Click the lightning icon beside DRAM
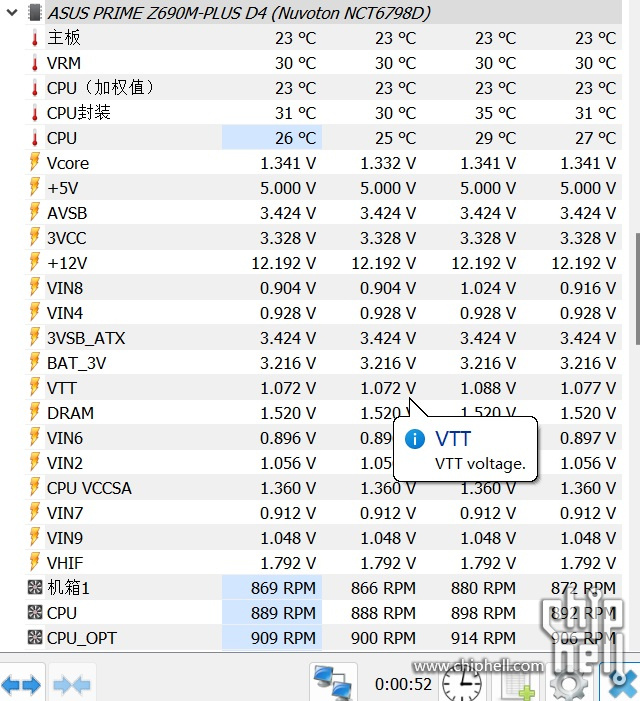Viewport: 640px width, 701px height. 34,412
